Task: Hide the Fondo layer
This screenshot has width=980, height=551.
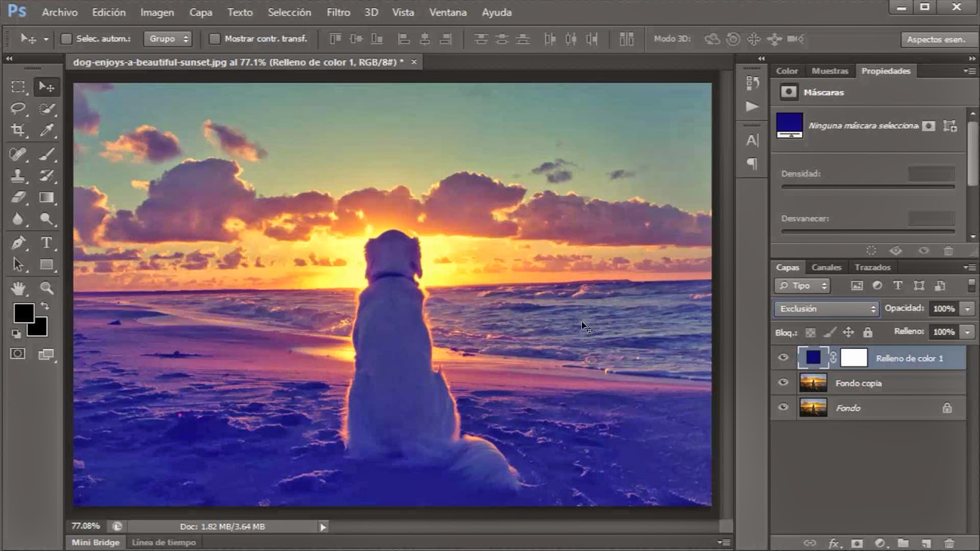Action: (x=783, y=407)
